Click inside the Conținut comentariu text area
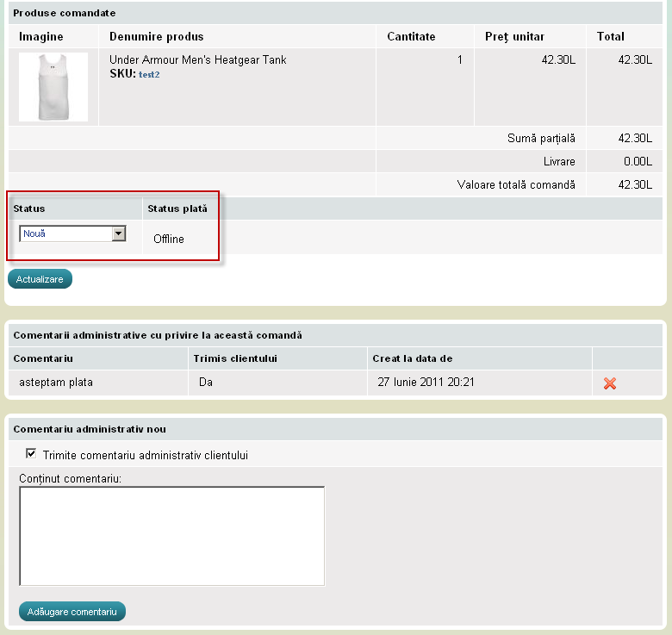 [171, 536]
